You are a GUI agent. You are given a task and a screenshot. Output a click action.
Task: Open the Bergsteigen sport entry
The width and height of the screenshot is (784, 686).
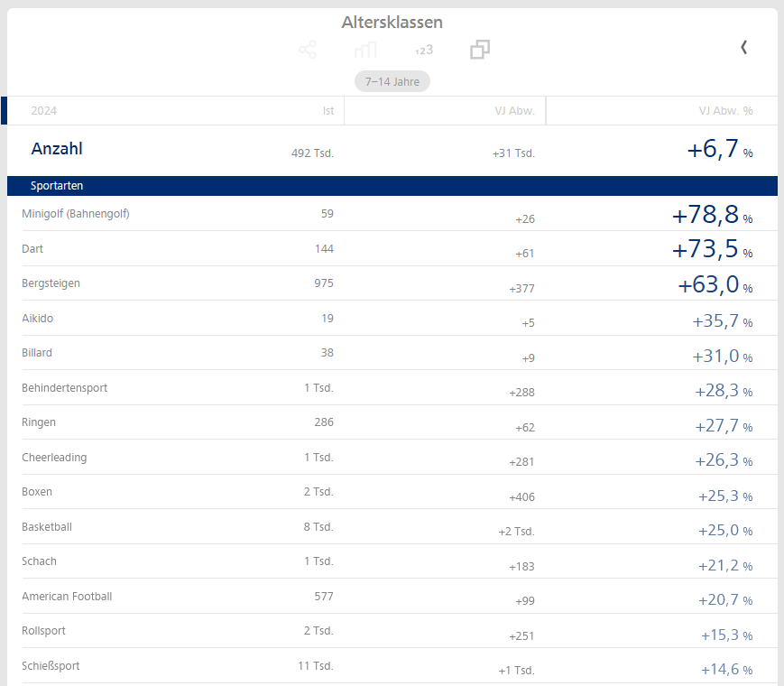(51, 283)
